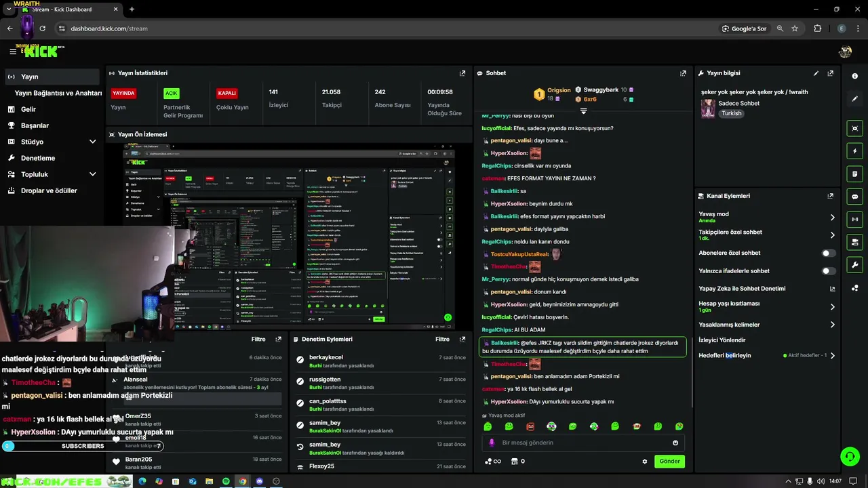Click the lightning bolt icon in the right sidebar

[854, 151]
